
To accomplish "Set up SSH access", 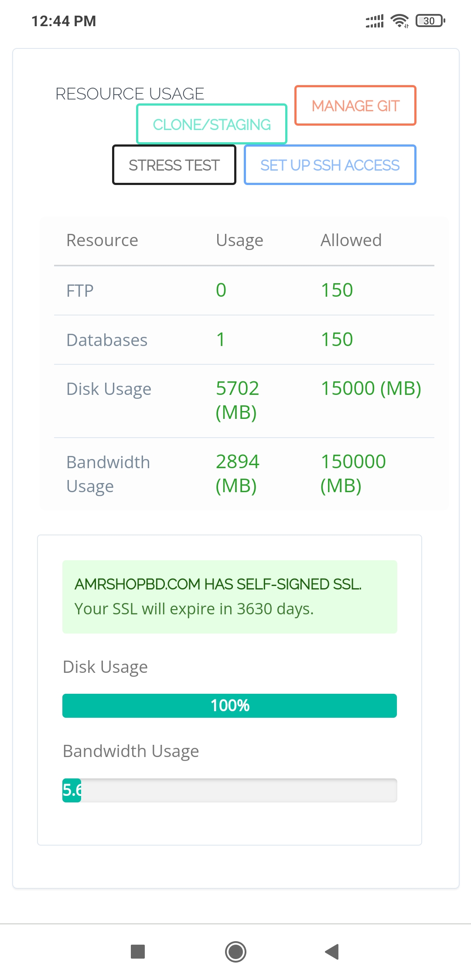I will [330, 165].
